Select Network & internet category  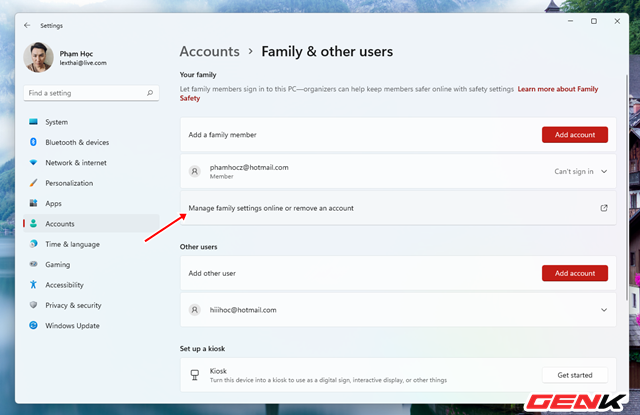tap(91, 162)
